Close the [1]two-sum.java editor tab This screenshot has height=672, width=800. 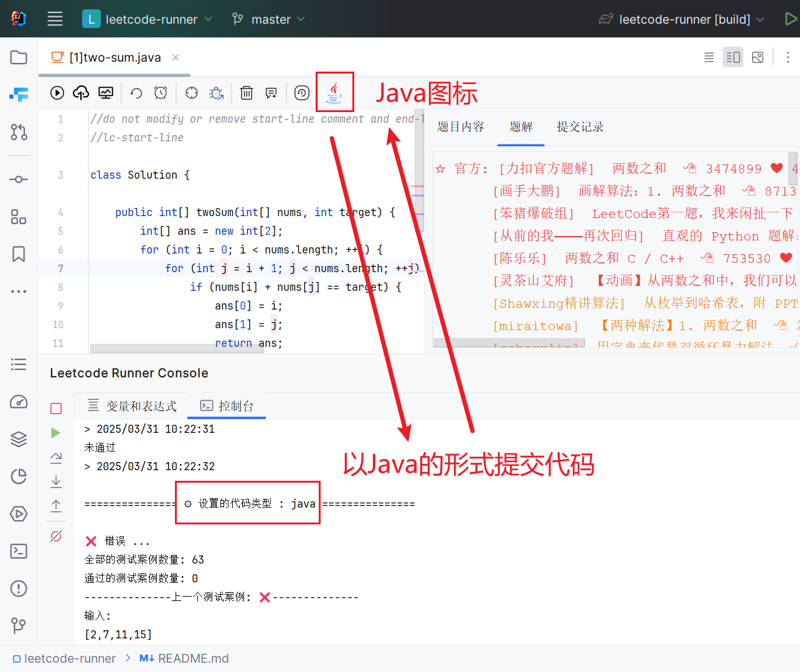tap(176, 57)
